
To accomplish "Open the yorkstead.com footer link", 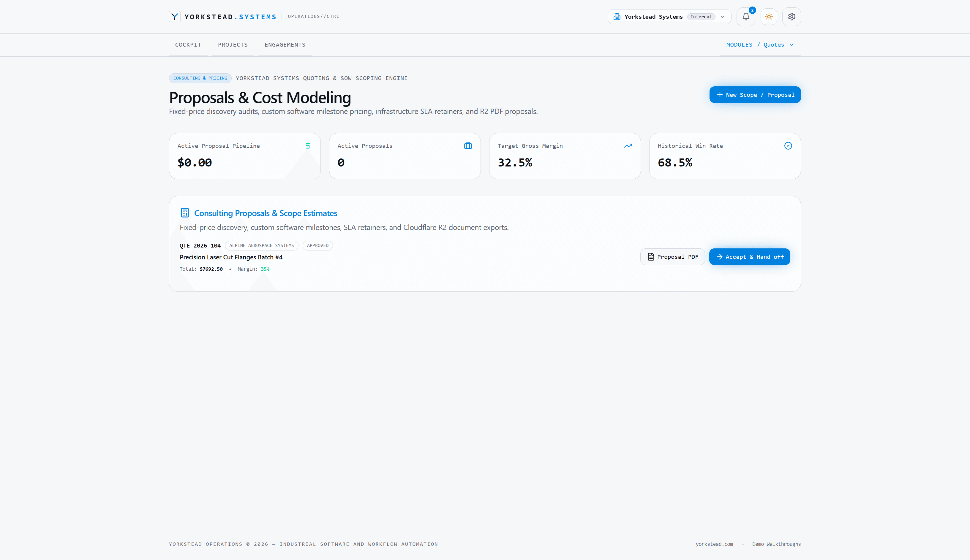I will point(714,544).
